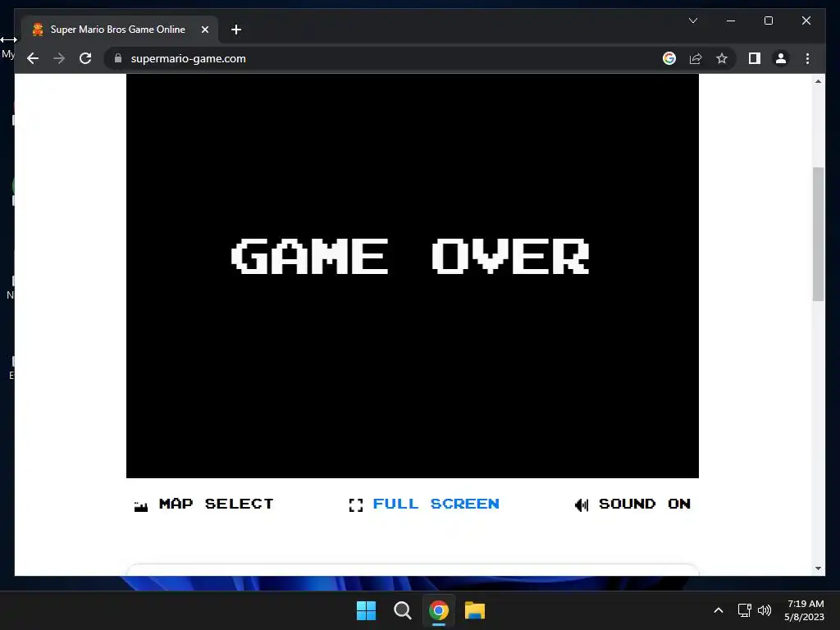Open Chrome profile menu
Screen dimensions: 840x630
click(781, 58)
